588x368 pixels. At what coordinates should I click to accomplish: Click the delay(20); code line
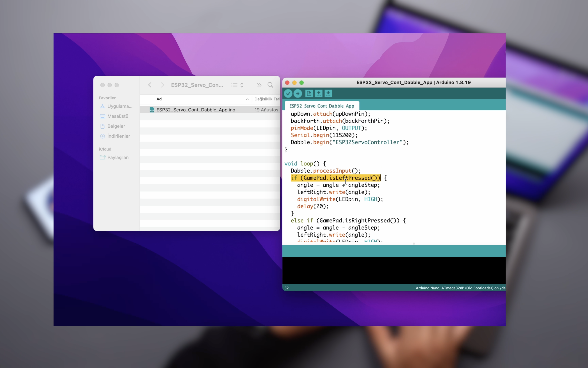[x=313, y=206]
